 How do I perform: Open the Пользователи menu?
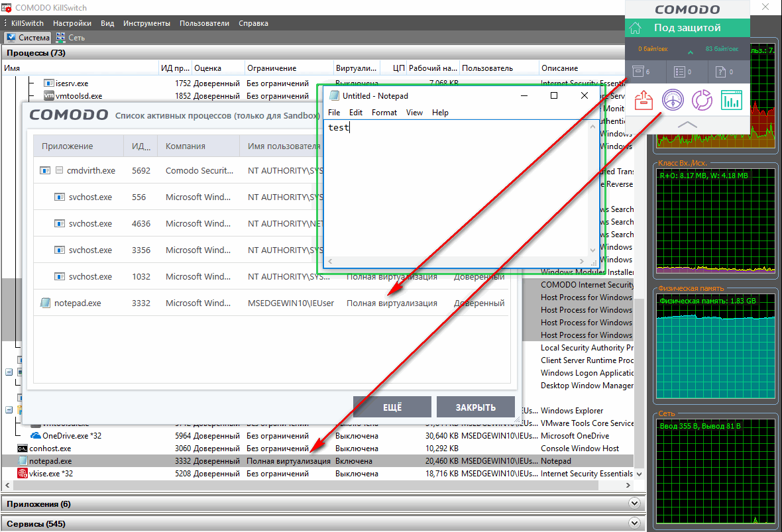point(205,23)
